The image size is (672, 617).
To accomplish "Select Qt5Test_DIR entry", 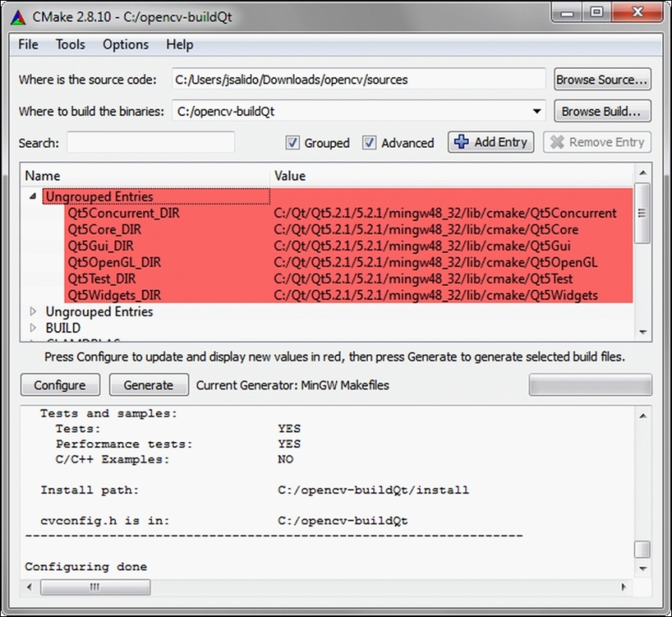I will click(102, 279).
